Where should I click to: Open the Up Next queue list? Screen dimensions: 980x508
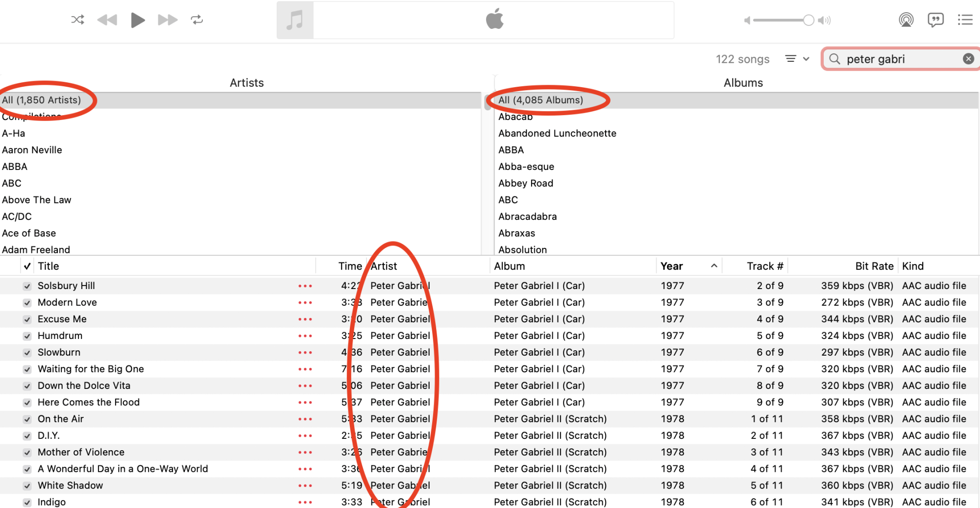coord(965,20)
